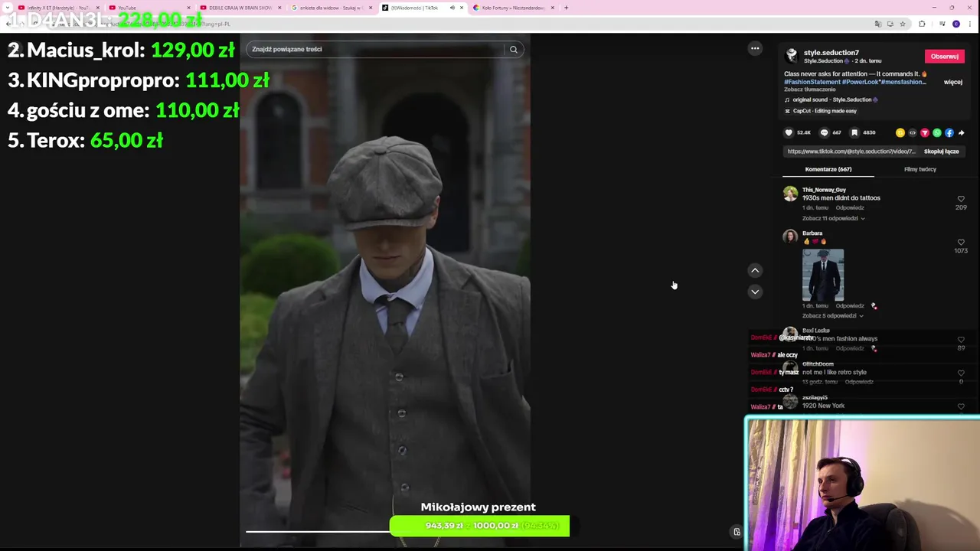The width and height of the screenshot is (980, 551).
Task: Open This_Norway_Guy's avatar
Action: 790,194
